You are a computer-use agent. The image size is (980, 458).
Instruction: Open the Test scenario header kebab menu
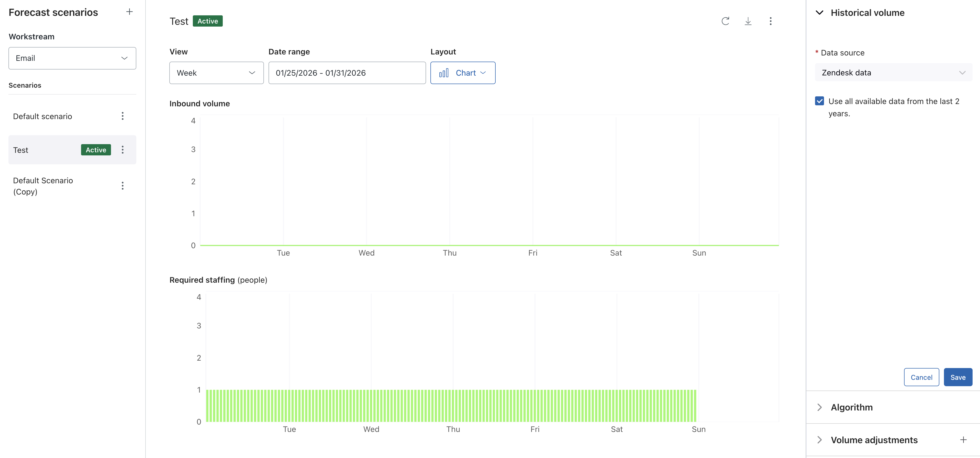(x=770, y=21)
